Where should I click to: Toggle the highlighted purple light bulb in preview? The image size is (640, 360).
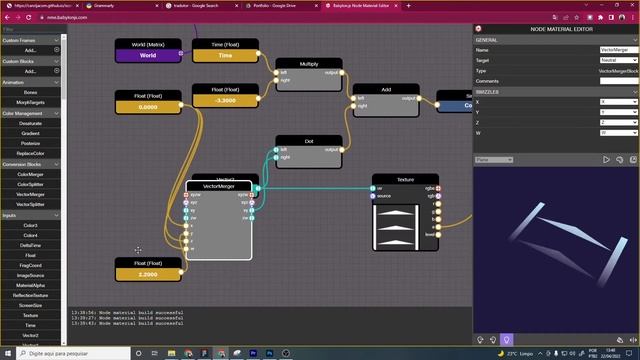coord(507,340)
